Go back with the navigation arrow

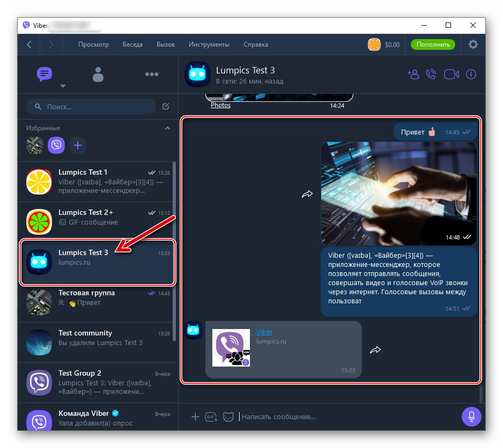pyautogui.click(x=29, y=44)
